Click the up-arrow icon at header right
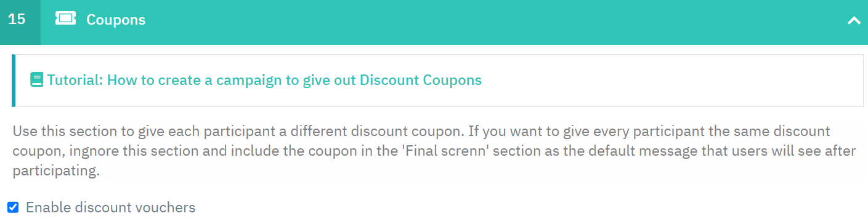Viewport: 868px width, 224px height. click(x=854, y=20)
